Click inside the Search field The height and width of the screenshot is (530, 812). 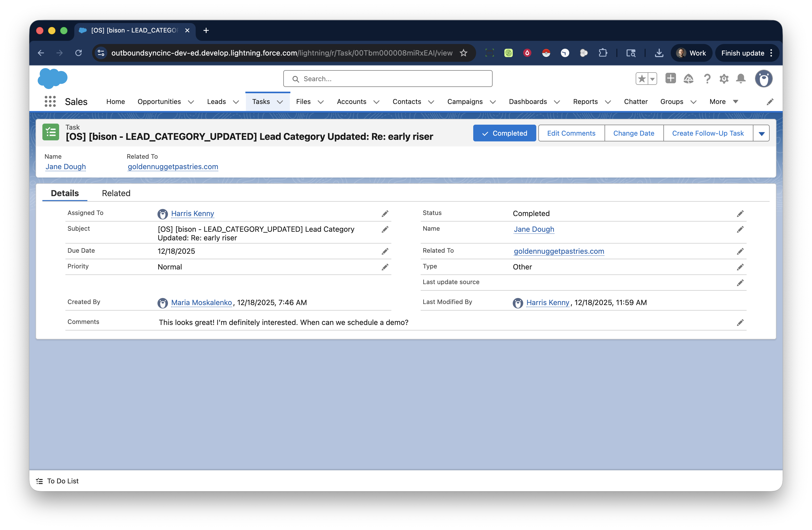pyautogui.click(x=388, y=79)
